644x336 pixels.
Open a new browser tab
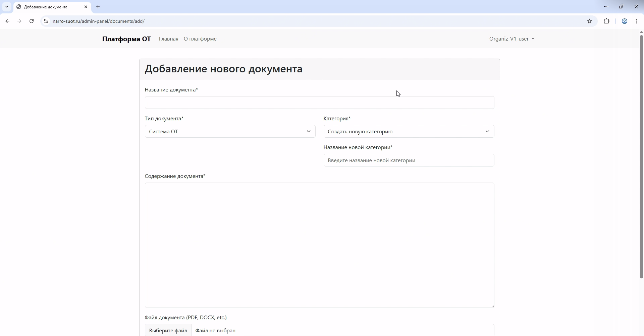pos(98,7)
